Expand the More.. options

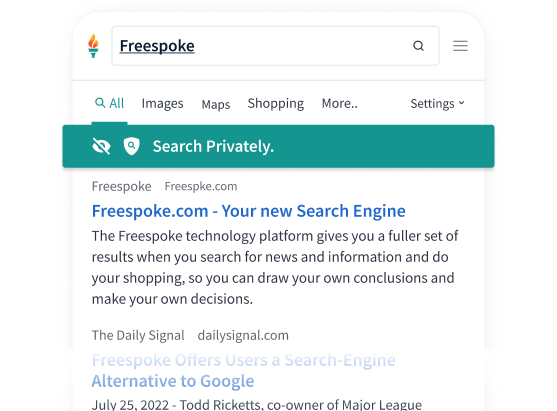(x=340, y=103)
